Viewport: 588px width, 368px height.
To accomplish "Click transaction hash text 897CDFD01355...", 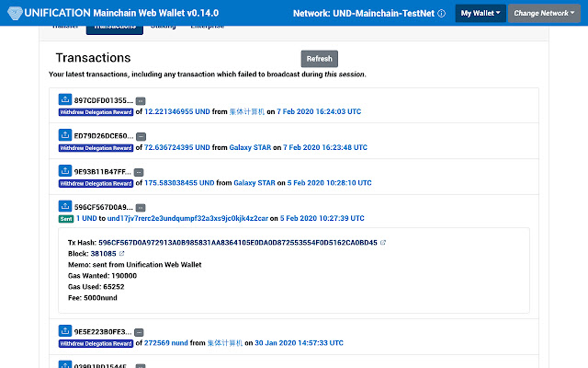I will point(104,100).
